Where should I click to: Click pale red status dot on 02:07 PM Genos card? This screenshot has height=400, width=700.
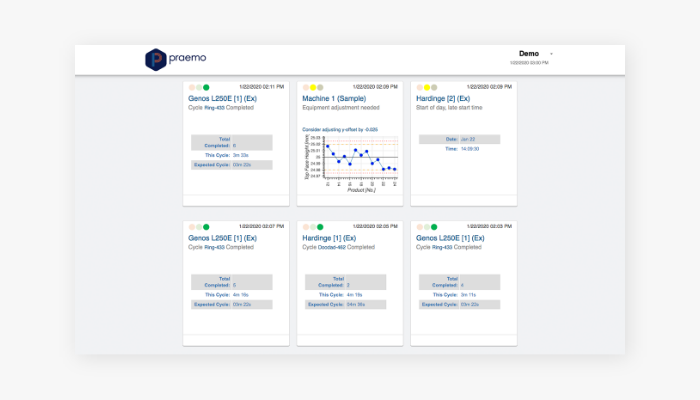coord(192,227)
